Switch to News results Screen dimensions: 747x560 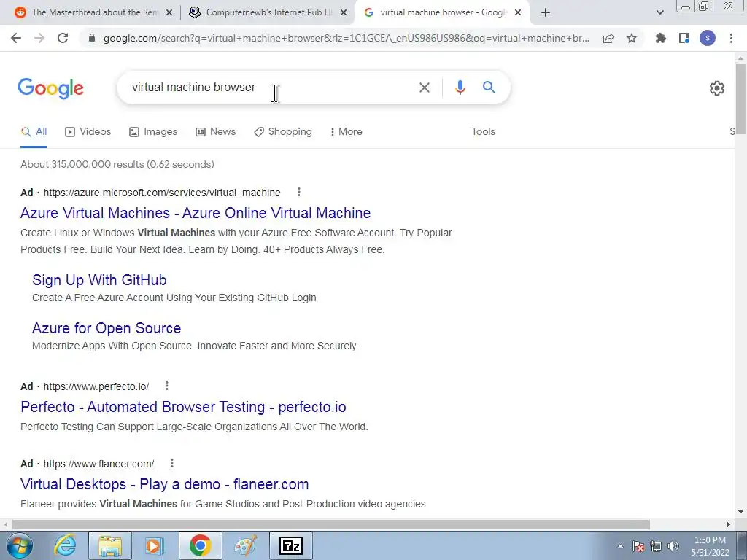216,132
